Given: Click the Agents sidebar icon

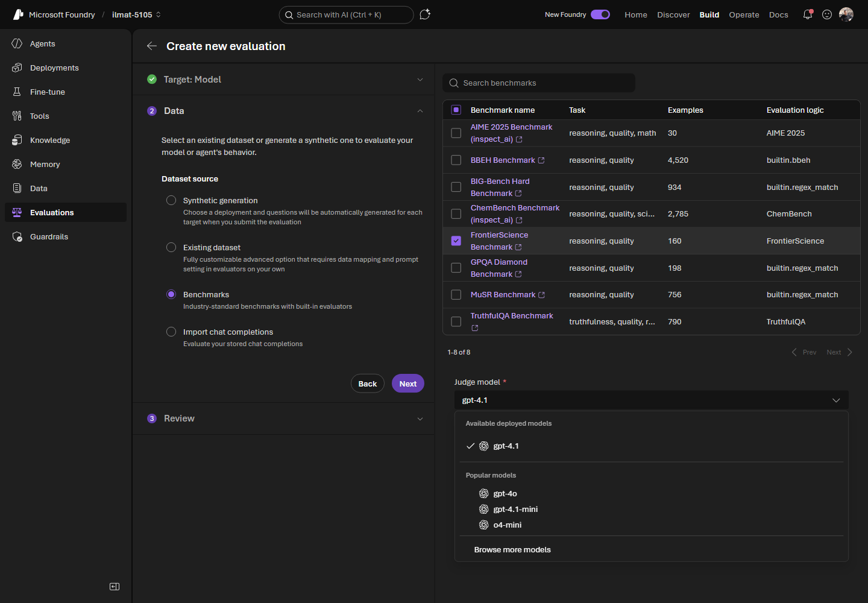Looking at the screenshot, I should (x=17, y=43).
